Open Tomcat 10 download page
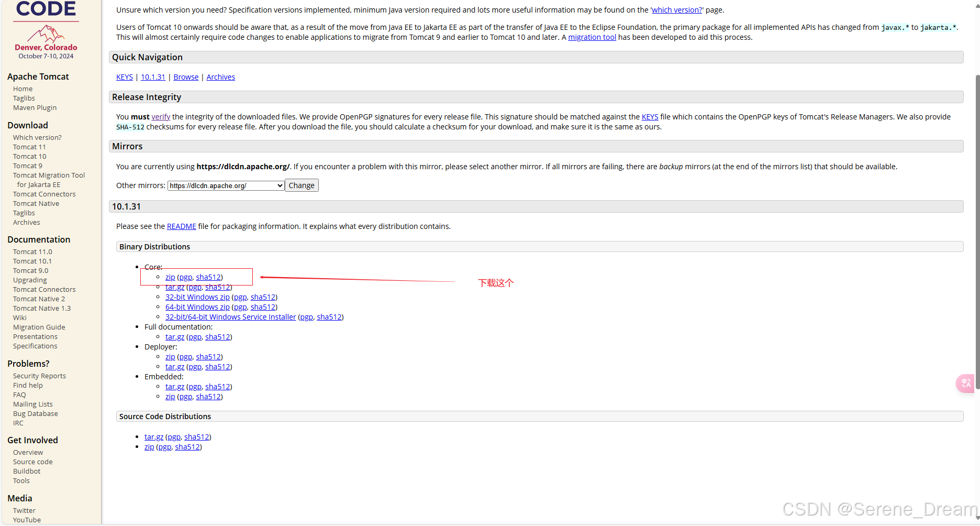 29,157
